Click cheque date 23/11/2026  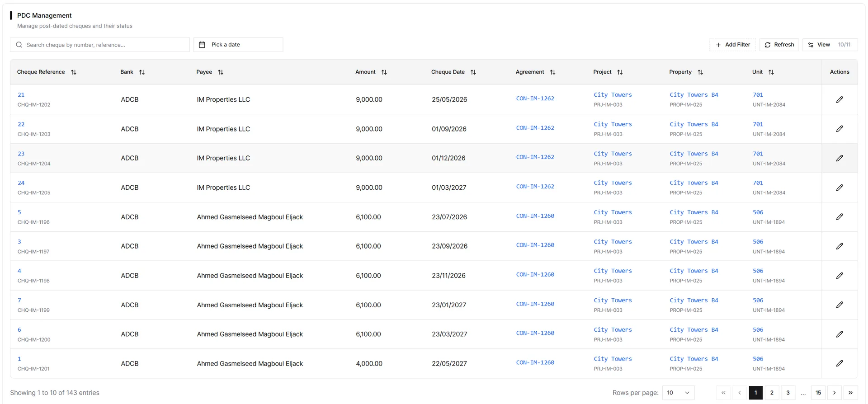pos(448,276)
